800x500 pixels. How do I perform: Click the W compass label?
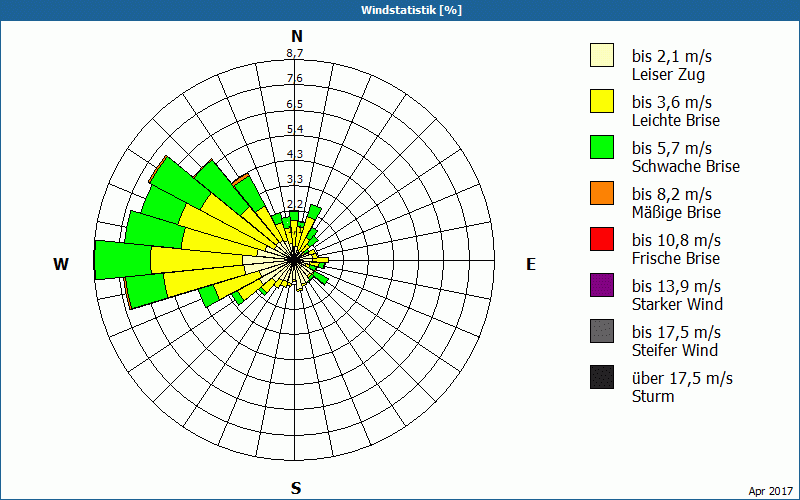point(61,264)
